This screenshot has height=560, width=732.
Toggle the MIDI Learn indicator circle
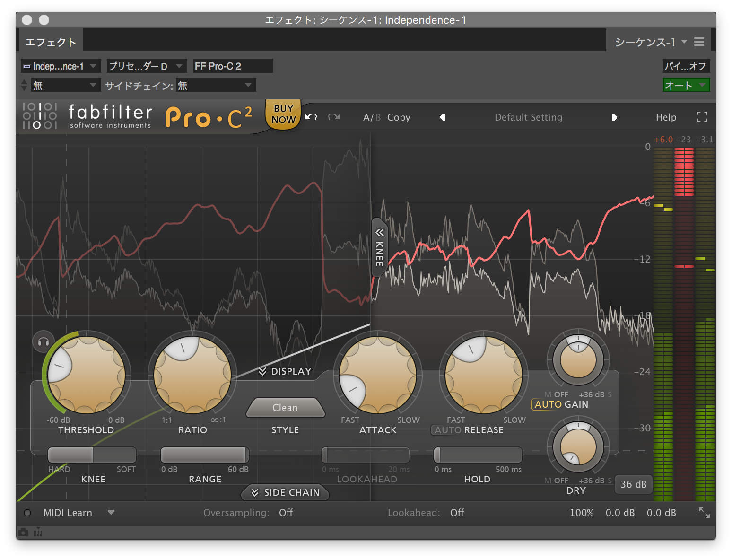click(27, 513)
